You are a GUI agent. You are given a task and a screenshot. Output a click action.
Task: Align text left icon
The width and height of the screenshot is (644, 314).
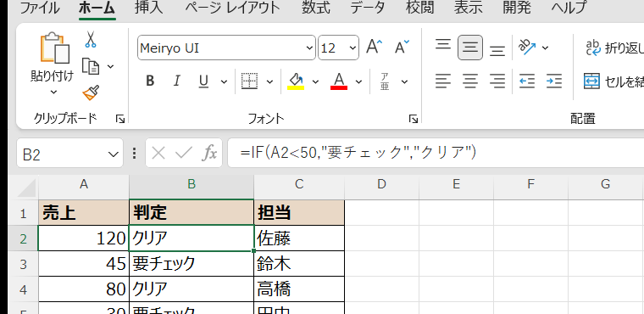(442, 81)
